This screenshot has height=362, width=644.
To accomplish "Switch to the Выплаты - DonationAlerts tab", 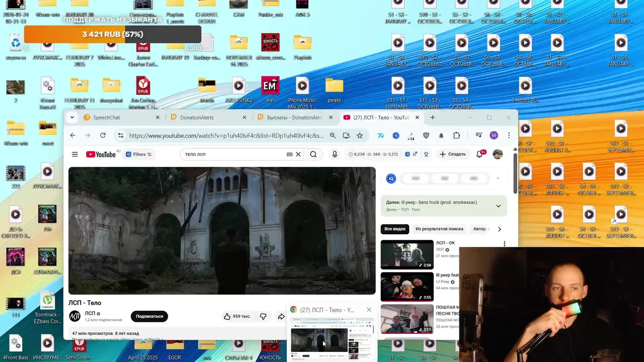I will [x=293, y=117].
